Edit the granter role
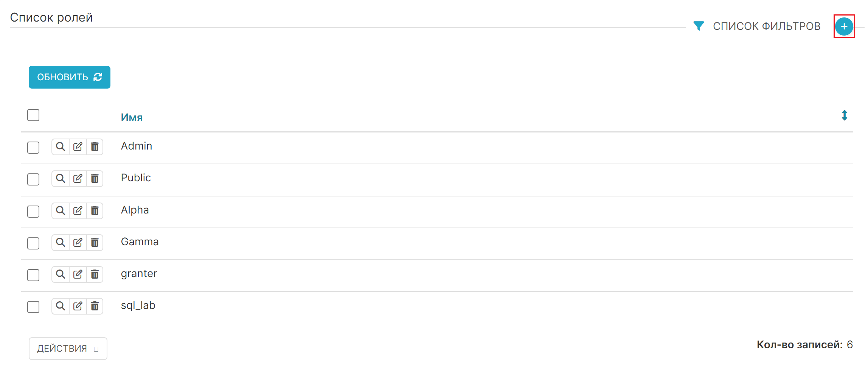Screen dimensions: 868x374 pos(78,274)
